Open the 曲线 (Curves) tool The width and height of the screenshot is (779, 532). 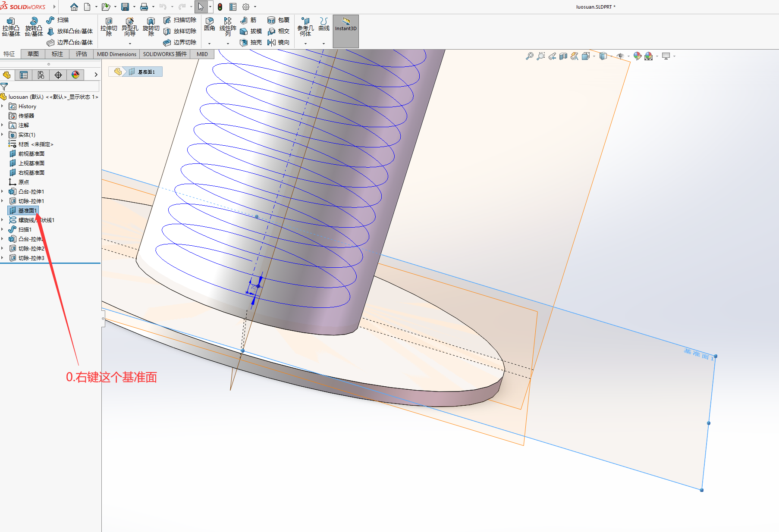(x=324, y=25)
